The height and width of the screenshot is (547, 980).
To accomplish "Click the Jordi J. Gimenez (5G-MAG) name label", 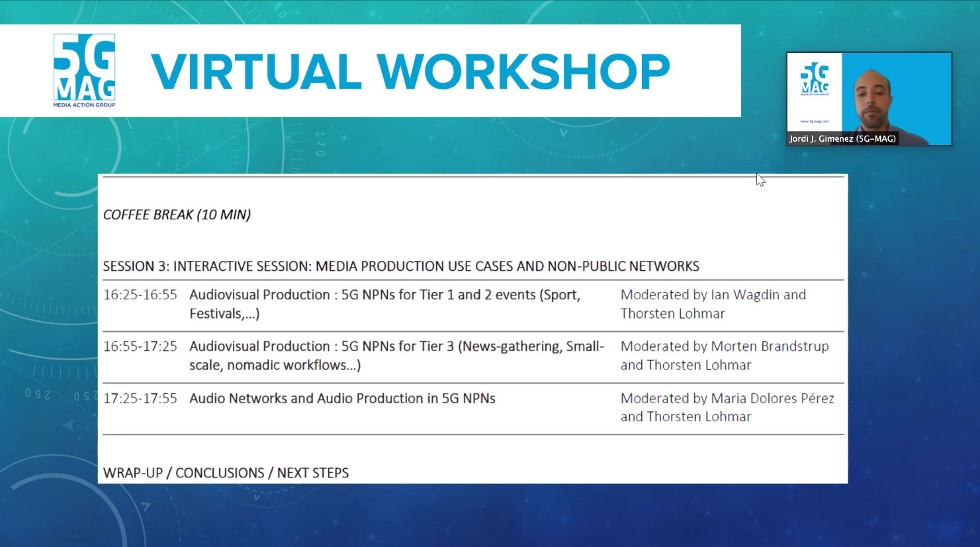I will pyautogui.click(x=842, y=138).
